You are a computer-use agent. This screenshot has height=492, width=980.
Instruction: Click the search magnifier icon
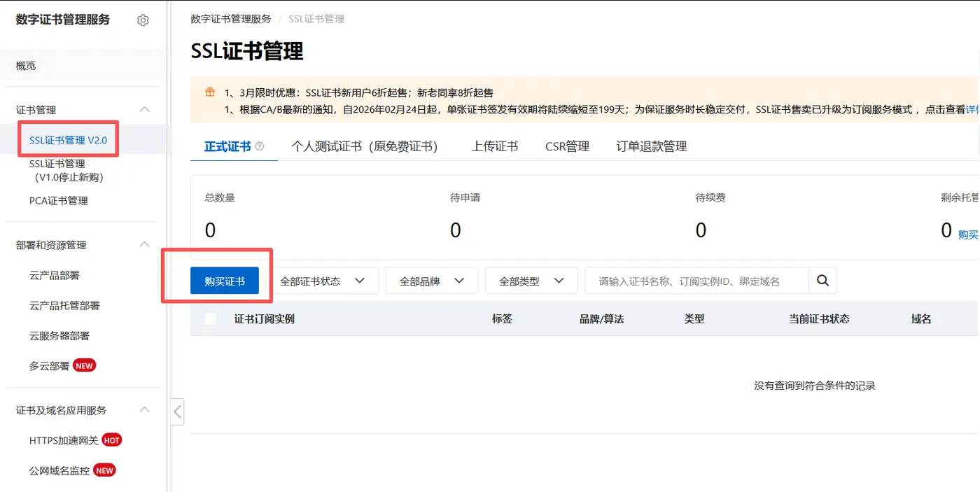[x=822, y=280]
